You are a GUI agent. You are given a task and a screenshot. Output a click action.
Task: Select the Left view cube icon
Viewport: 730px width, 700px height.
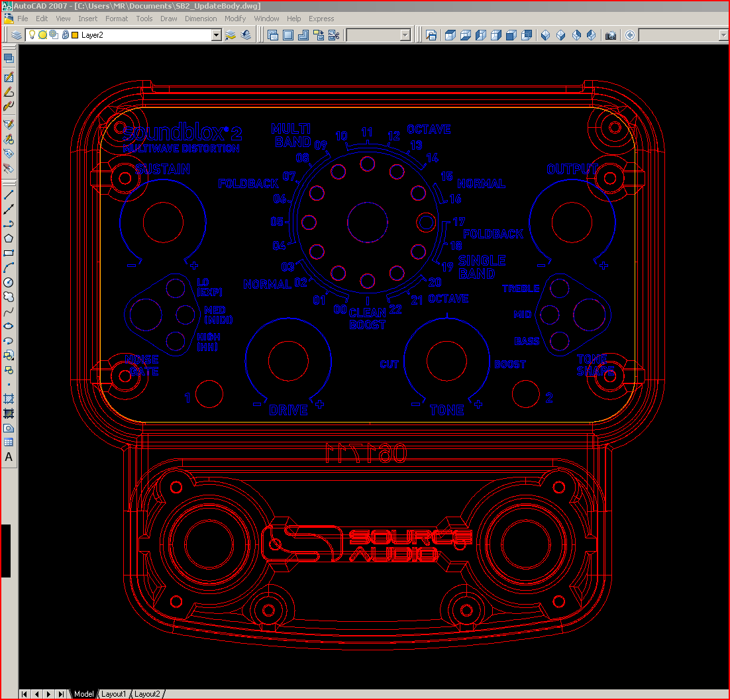pos(481,35)
